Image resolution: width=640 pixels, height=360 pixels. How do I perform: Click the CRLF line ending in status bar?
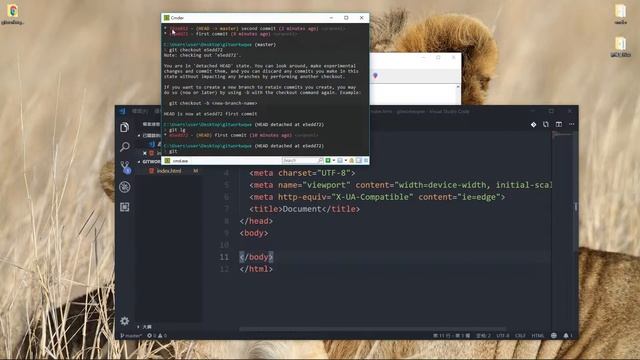[x=520, y=336]
